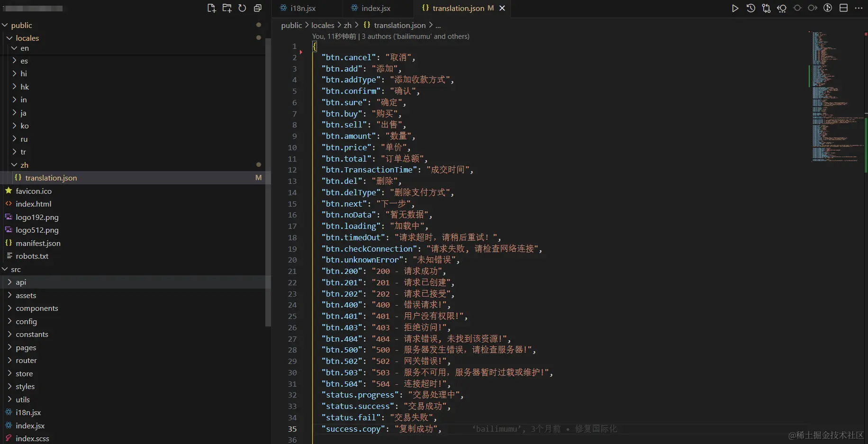This screenshot has height=444, width=868.
Task: Expand the assets folder
Action: pyautogui.click(x=9, y=295)
